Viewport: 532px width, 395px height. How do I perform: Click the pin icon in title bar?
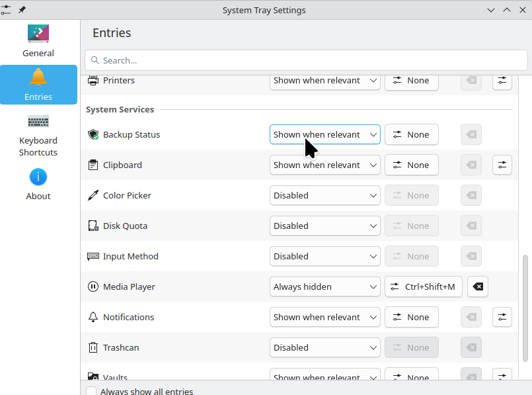coord(22,10)
